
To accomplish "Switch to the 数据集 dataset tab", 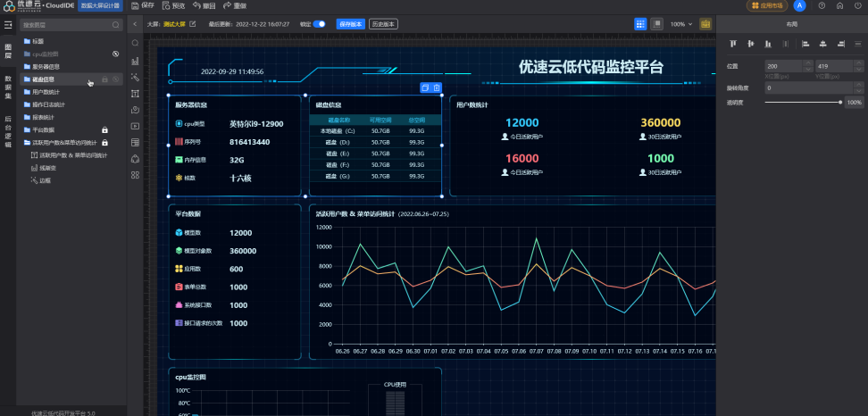I will (x=8, y=87).
